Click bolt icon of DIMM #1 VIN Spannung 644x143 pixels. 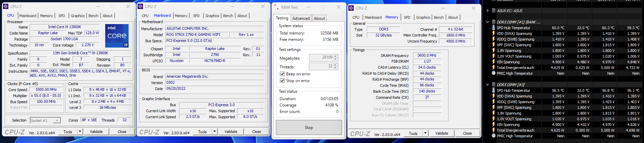494,62
